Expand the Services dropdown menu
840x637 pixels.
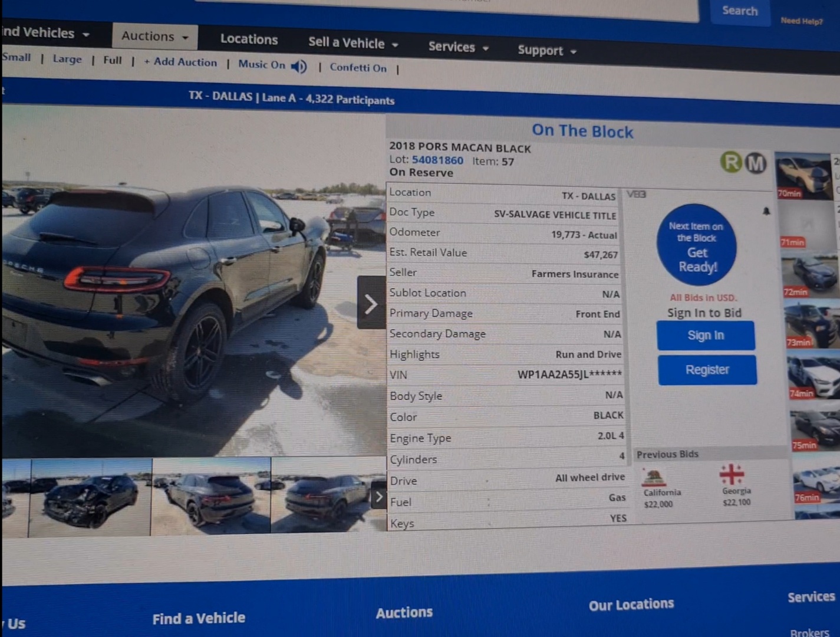tap(458, 47)
